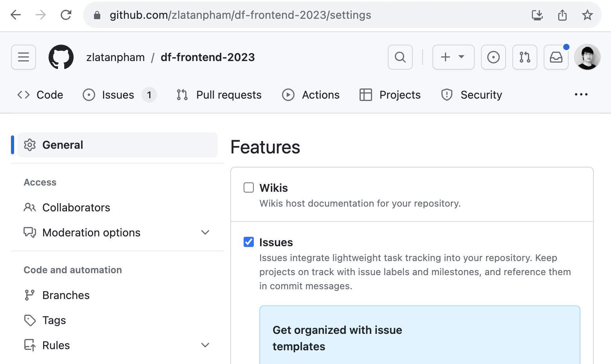Click the Moderation options comment icon
This screenshot has height=364, width=611.
coord(30,232)
